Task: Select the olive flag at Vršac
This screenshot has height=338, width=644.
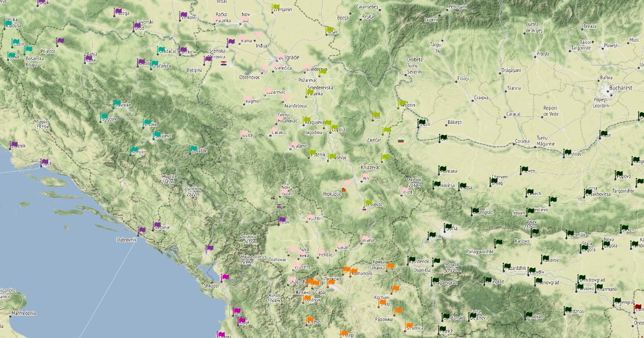Action: [330, 31]
